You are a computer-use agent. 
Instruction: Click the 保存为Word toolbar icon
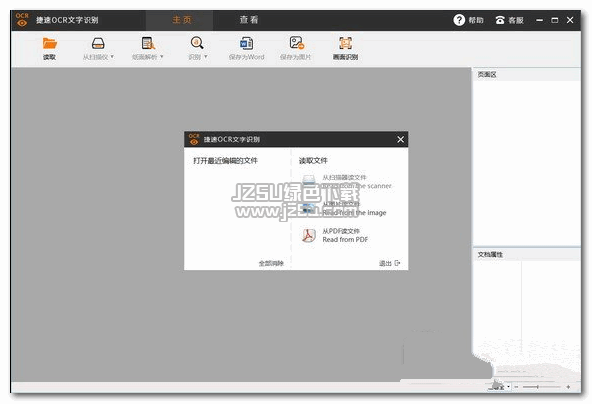click(x=246, y=43)
